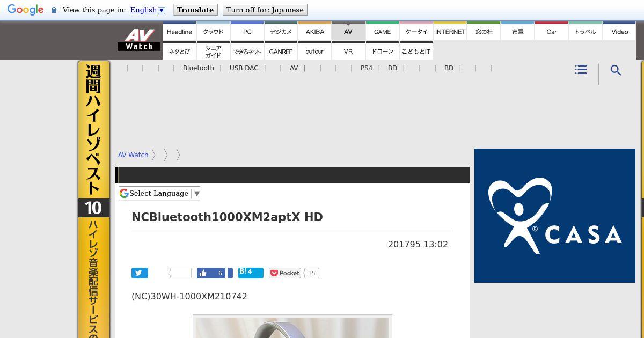Open the VR tab
This screenshot has width=644, height=338.
point(348,51)
